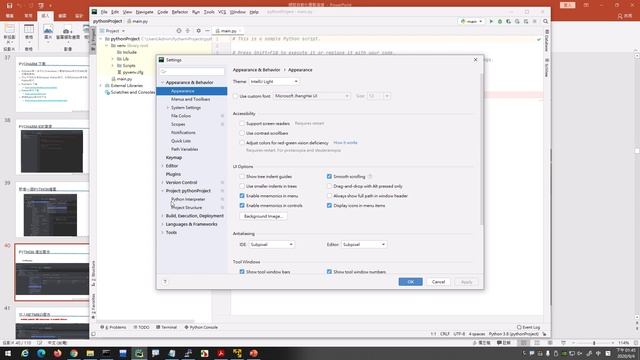Image resolution: width=640 pixels, height=360 pixels.
Task: Click Cancel in the Settings dialog
Action: click(438, 282)
